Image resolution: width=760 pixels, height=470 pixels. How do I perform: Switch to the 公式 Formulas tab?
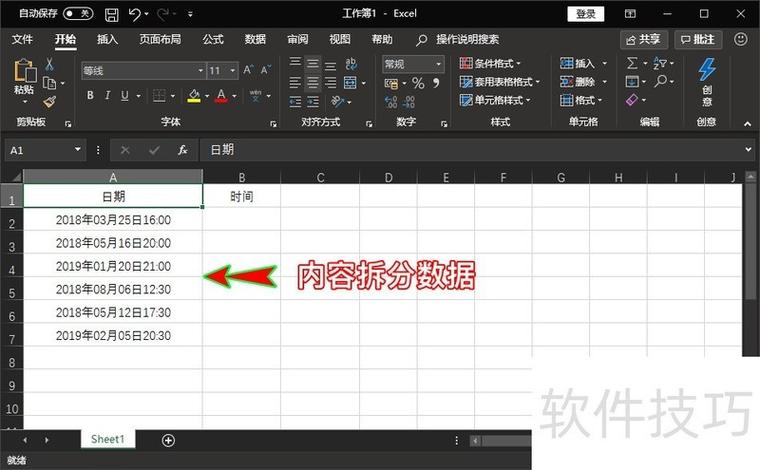point(213,39)
